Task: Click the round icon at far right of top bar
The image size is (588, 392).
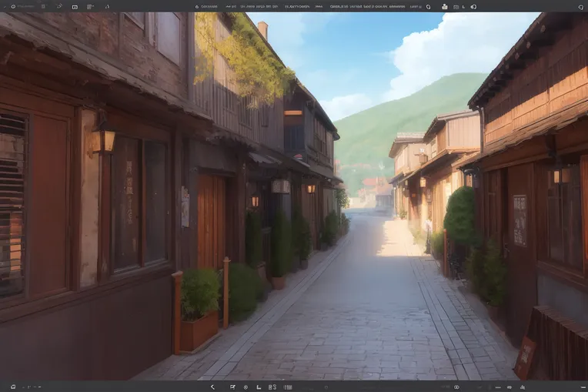Action: point(580,7)
